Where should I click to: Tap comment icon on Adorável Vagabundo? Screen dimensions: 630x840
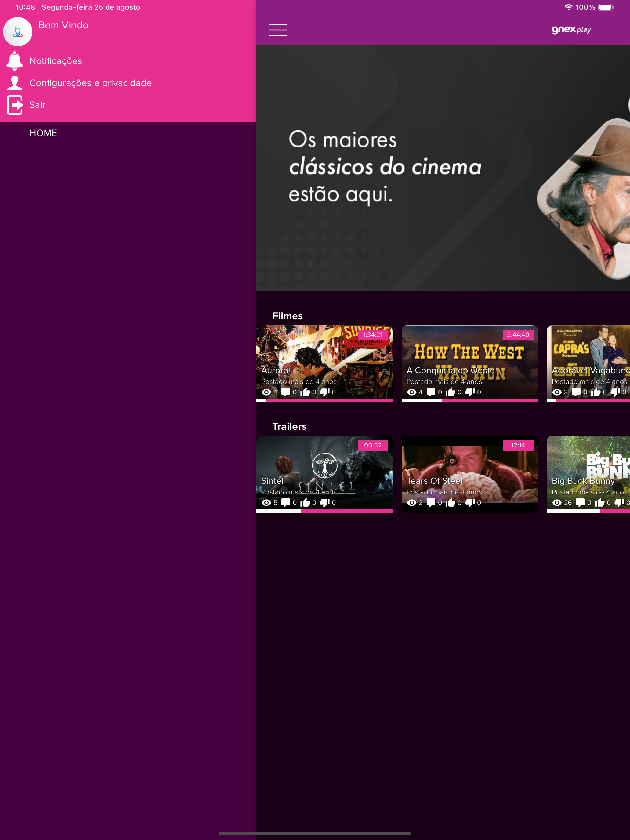(576, 392)
